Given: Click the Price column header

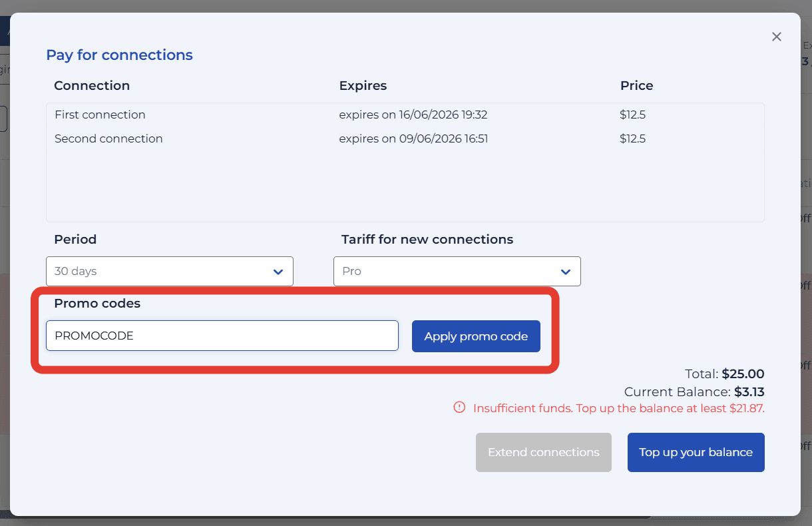Looking at the screenshot, I should (x=637, y=86).
